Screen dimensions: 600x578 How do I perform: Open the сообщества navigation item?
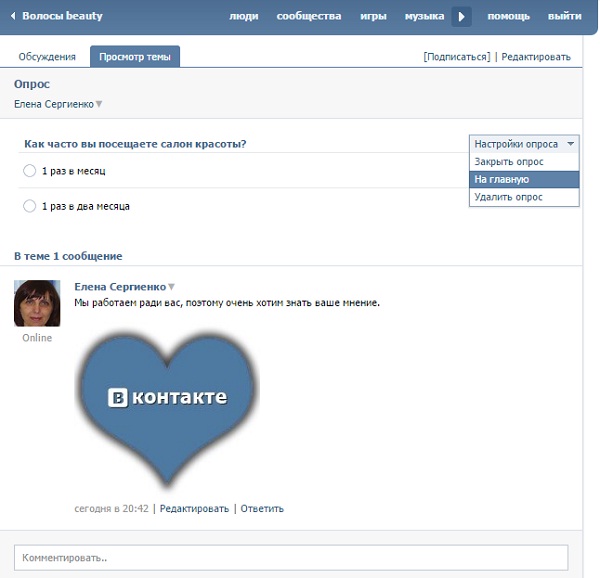tap(309, 16)
